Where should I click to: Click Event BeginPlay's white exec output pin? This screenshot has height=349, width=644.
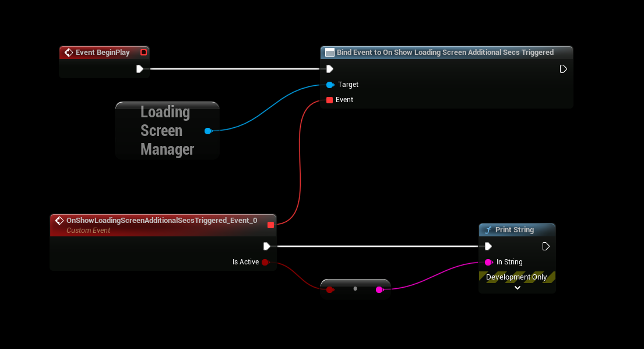coord(140,69)
